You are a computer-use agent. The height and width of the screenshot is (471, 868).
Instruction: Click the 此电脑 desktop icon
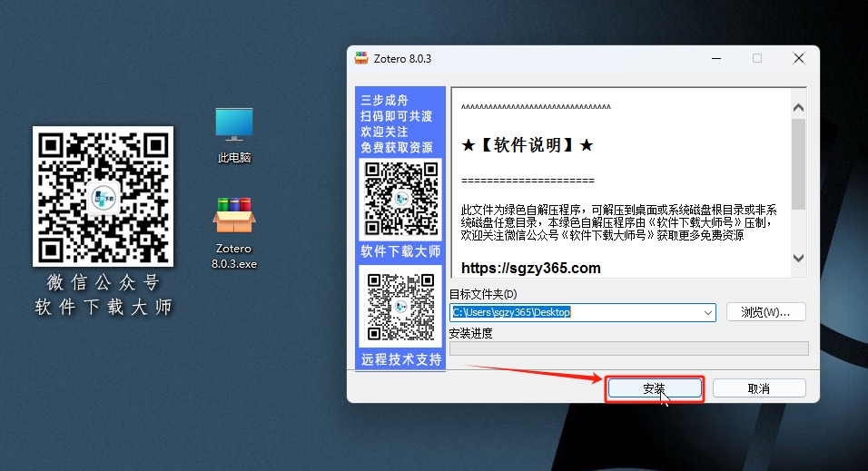coord(234,135)
